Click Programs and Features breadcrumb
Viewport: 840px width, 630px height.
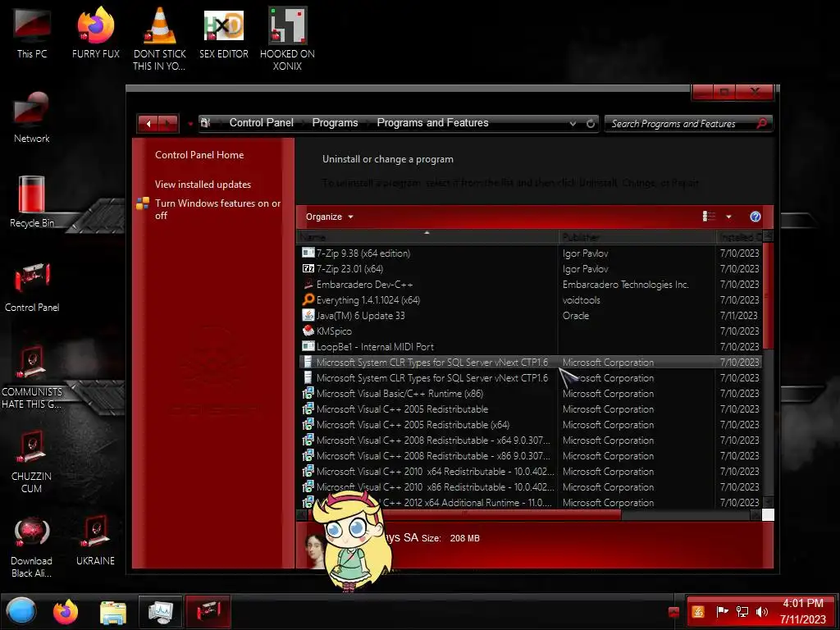433,123
